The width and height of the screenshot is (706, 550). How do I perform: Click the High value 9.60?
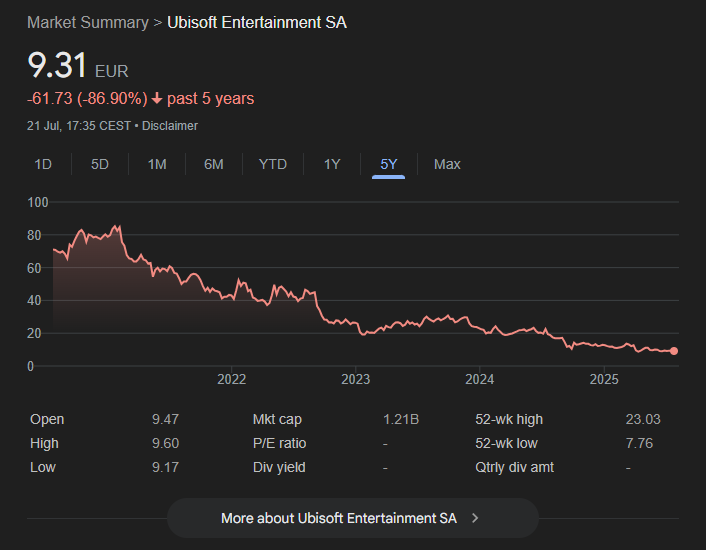coord(165,443)
